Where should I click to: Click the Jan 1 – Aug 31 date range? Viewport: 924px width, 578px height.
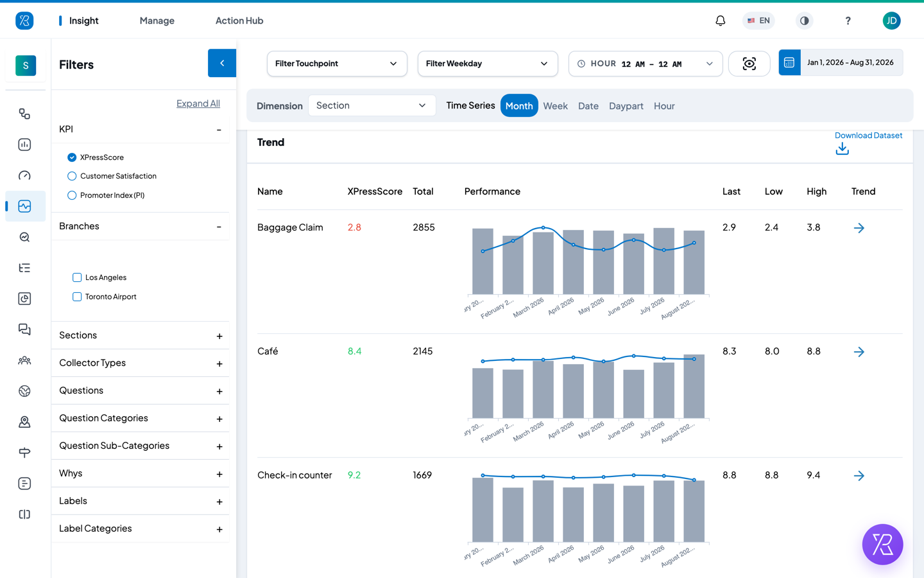(850, 62)
